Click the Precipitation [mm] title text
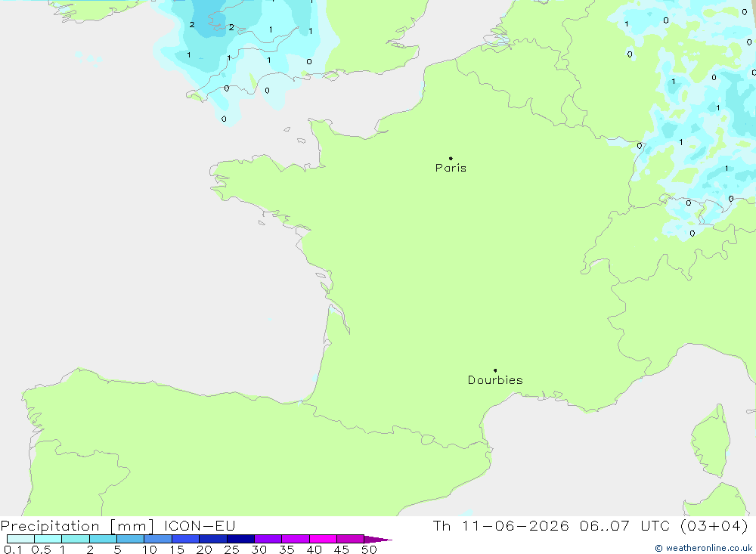This screenshot has width=756, height=554. (77, 525)
